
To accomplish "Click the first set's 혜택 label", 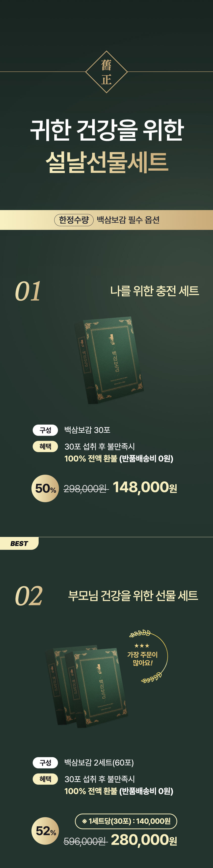I will (x=45, y=446).
